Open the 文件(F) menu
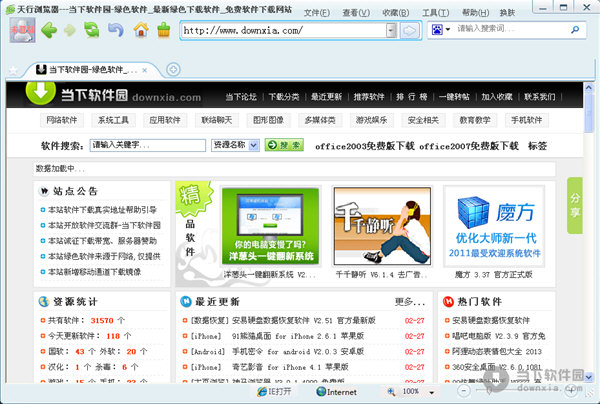Screen dimensions: 600x404 click(317, 13)
